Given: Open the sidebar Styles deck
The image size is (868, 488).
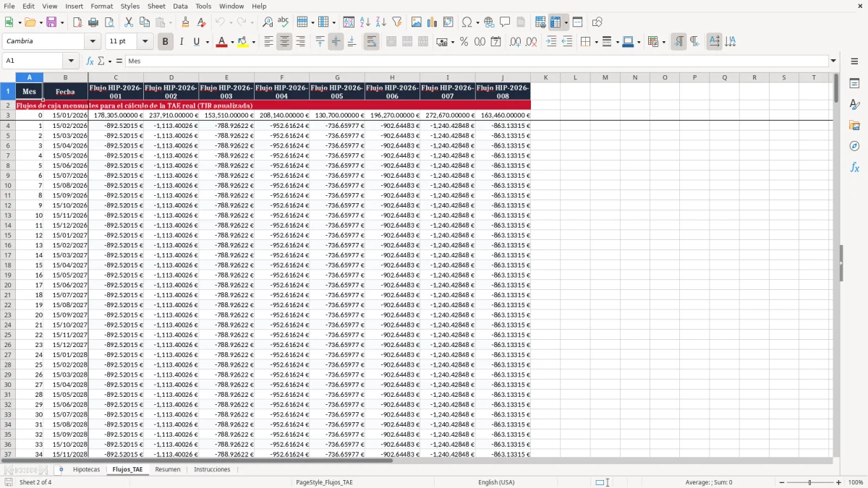Looking at the screenshot, I should point(854,105).
